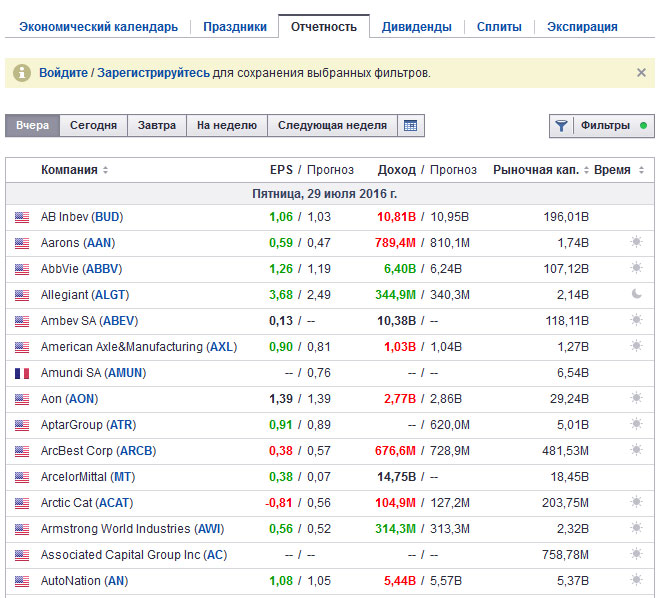Viewport: 657px width, 598px height.
Task: Open the ABEV ticker link
Action: 119,321
